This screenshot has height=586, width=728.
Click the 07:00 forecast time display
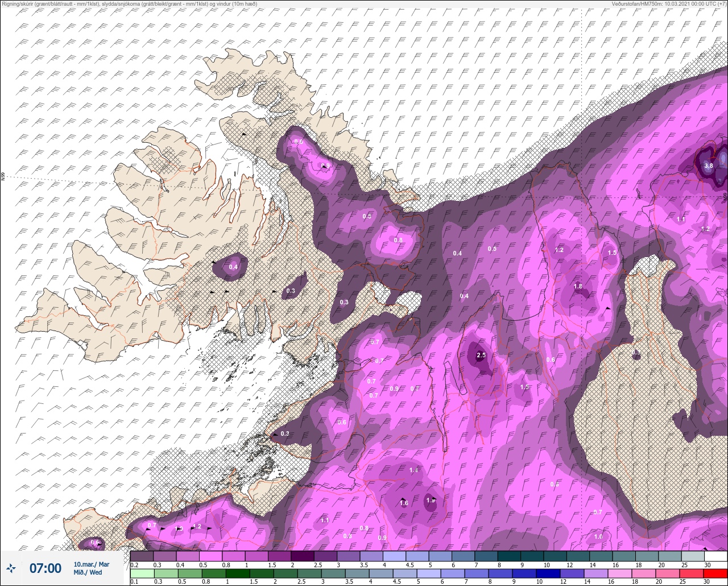coord(45,568)
